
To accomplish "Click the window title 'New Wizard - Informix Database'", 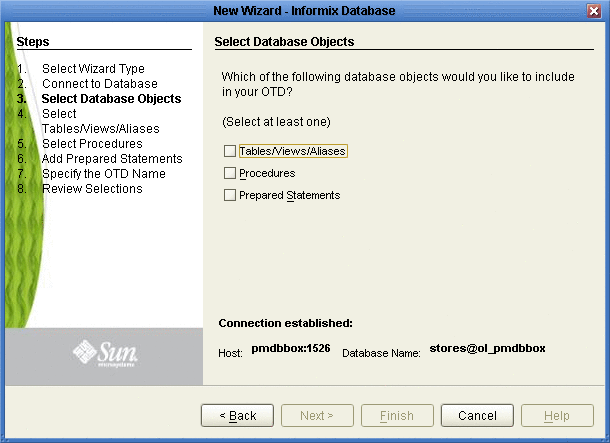I will (x=304, y=11).
